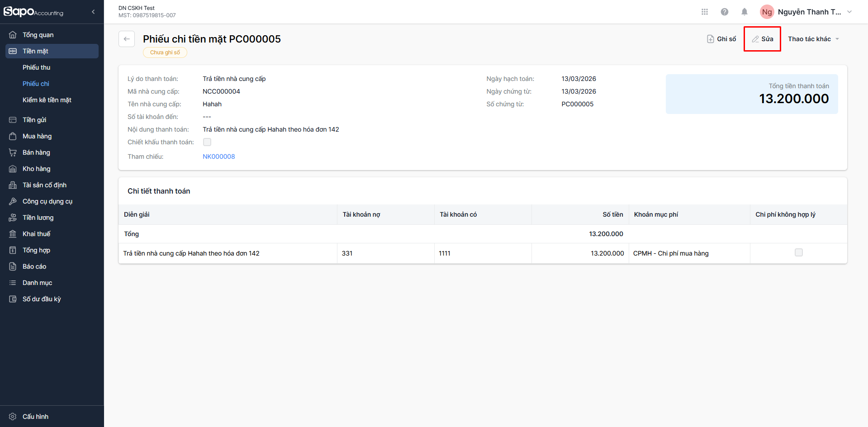Screen dimensions: 868x427
Task: Click the user avatar Ng
Action: [x=767, y=12]
